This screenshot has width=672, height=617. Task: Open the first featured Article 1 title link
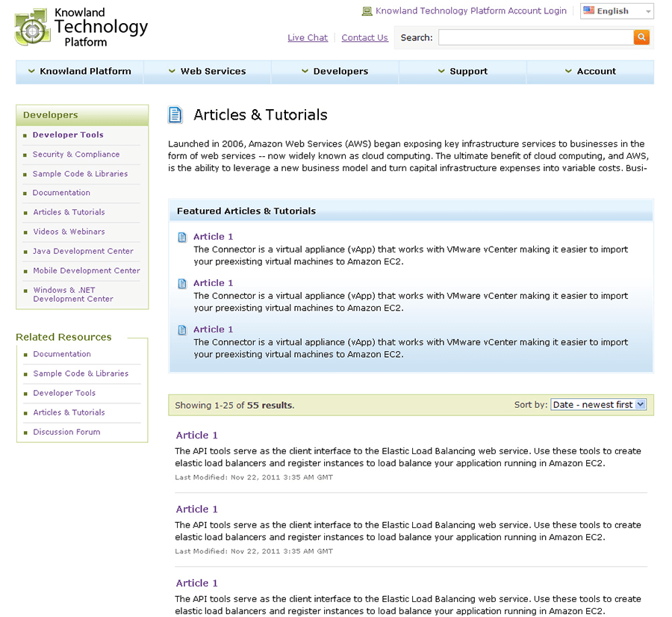pos(214,237)
